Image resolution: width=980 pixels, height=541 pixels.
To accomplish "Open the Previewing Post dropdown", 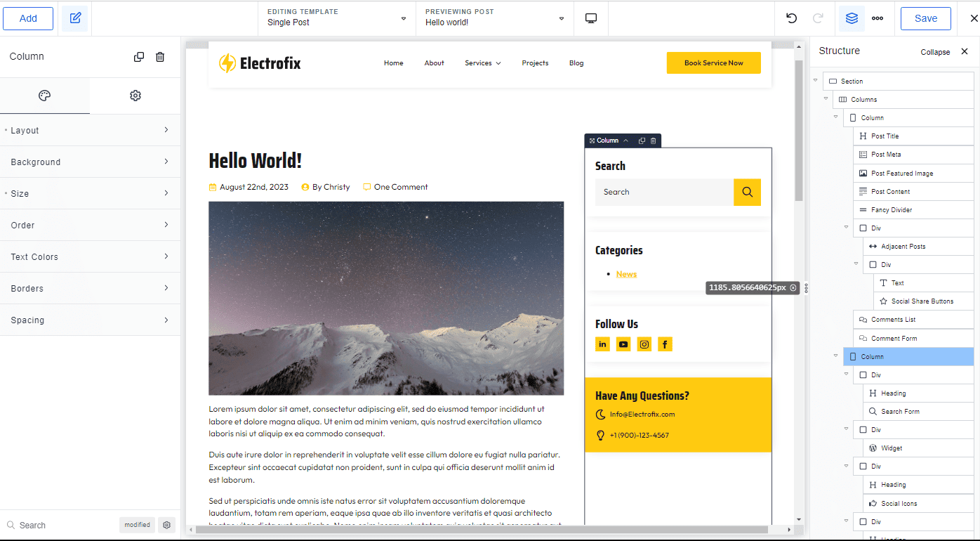I will [494, 18].
